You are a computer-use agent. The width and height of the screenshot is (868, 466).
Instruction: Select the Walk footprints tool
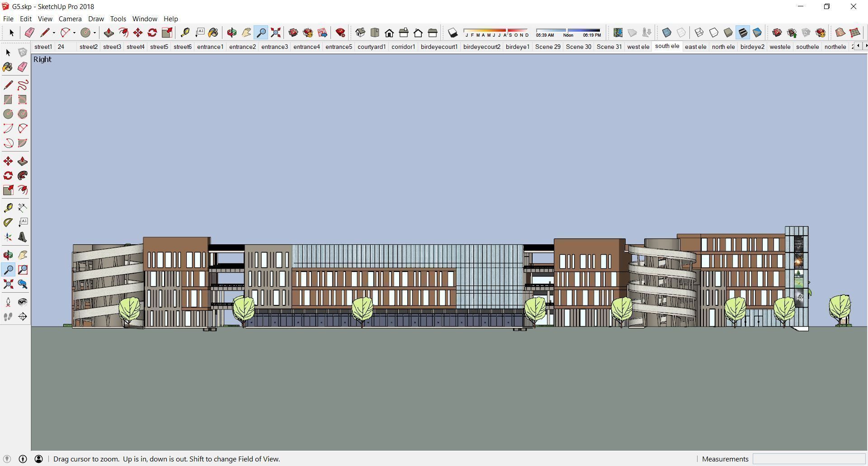pos(8,317)
